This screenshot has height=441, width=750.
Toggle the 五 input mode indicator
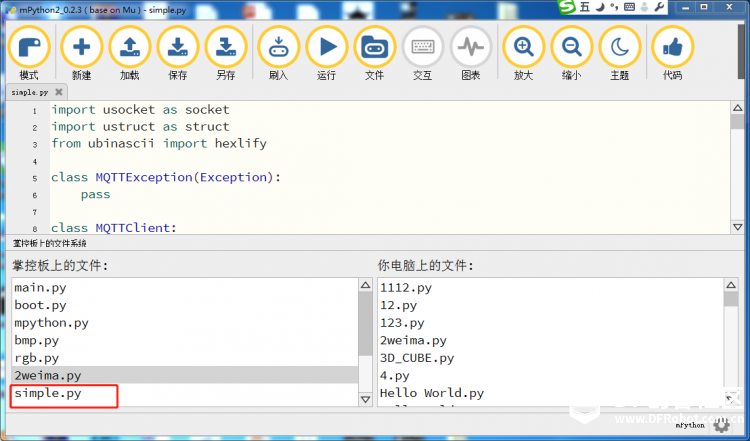pyautogui.click(x=585, y=7)
